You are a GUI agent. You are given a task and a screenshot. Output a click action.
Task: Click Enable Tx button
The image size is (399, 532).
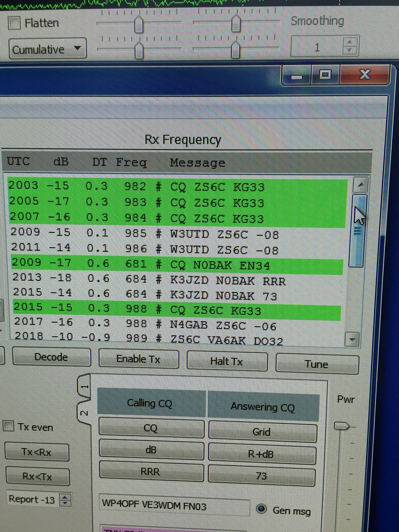pyautogui.click(x=139, y=359)
